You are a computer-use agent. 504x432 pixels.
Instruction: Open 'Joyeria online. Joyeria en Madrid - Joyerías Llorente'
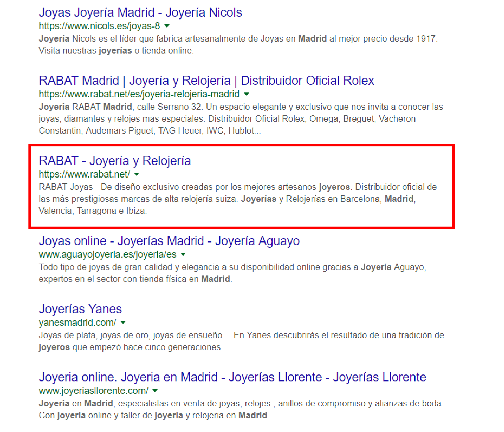click(232, 377)
